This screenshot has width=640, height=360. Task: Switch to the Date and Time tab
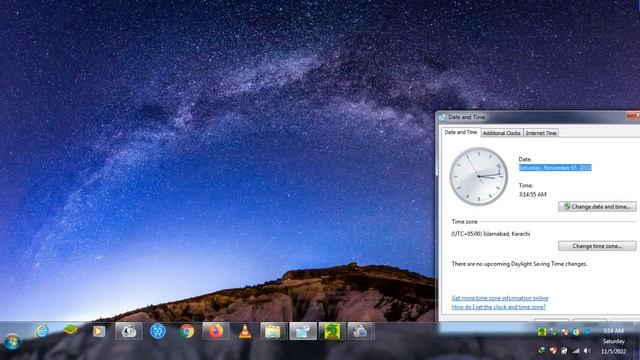[x=460, y=132]
